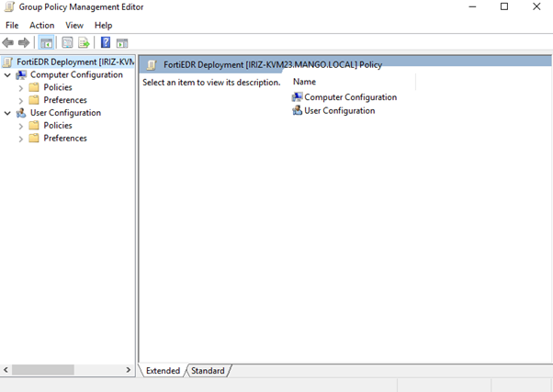Close the Group Policy Management Editor window
Viewport: 553px width, 392px height.
tap(536, 6)
